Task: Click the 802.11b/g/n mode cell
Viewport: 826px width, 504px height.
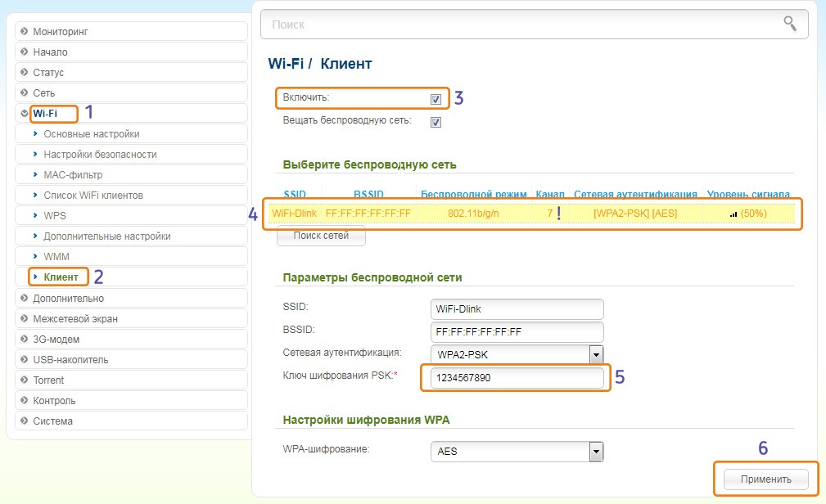Action: [473, 214]
